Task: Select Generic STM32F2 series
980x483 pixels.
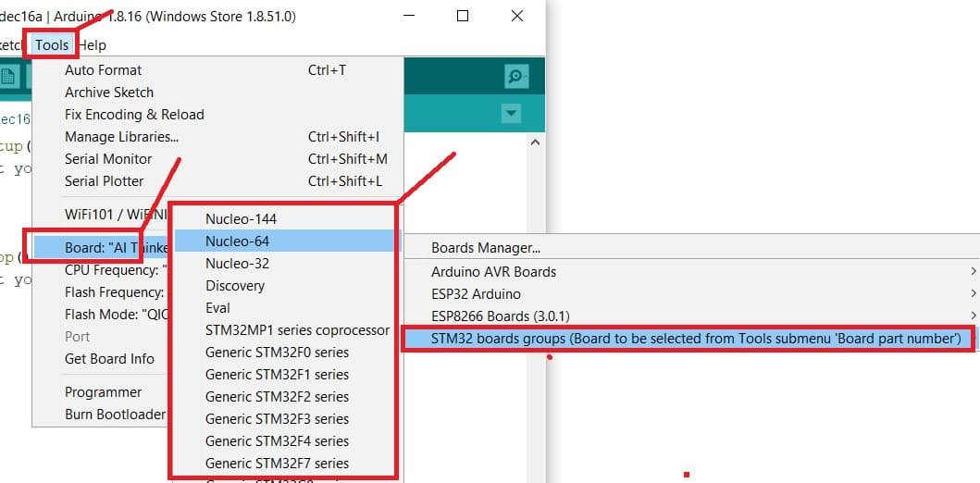Action: 284,397
